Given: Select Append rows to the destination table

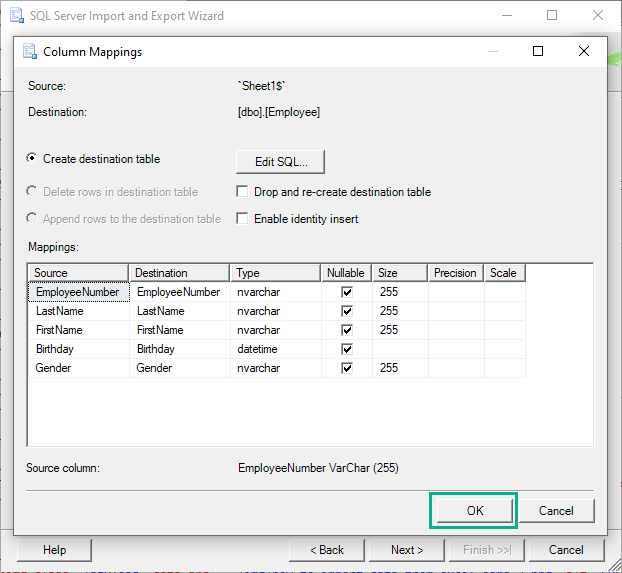Looking at the screenshot, I should pos(32,218).
